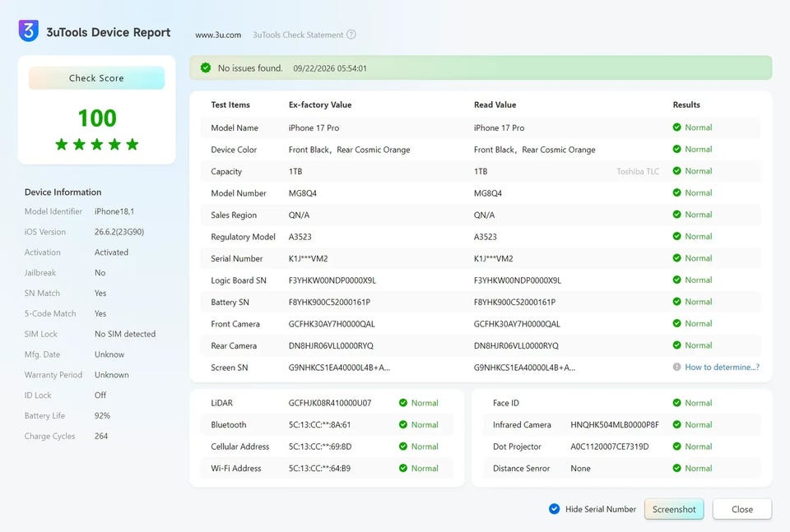This screenshot has width=790, height=532.
Task: Click the green checkmark icon beside No issues found
Action: point(206,68)
